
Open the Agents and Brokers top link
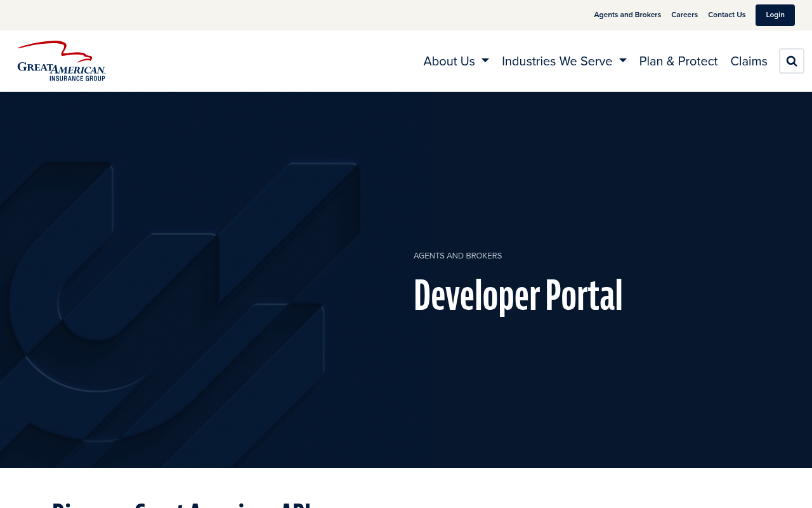click(x=627, y=15)
